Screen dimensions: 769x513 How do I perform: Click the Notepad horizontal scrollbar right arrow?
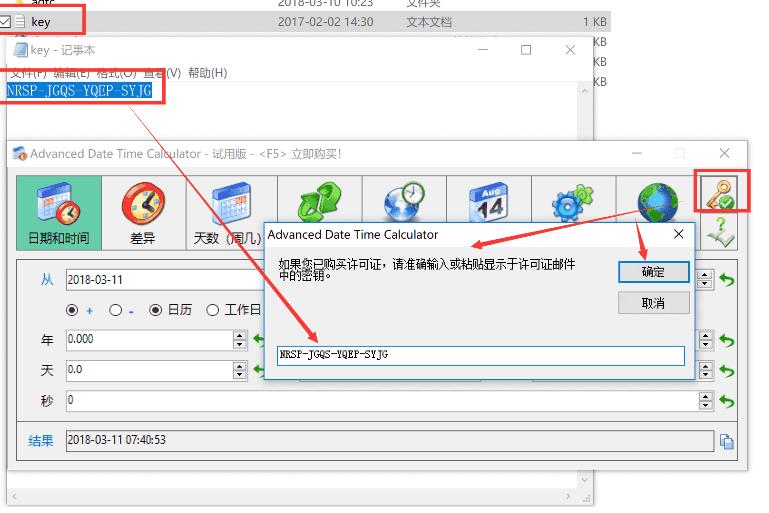568,496
